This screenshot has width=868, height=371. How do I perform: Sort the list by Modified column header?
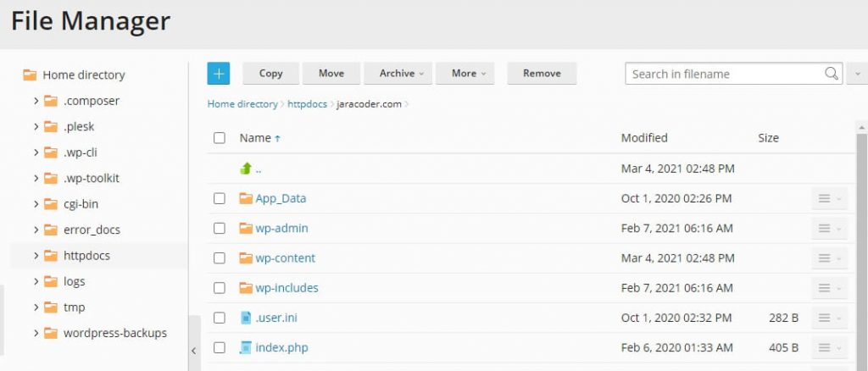click(x=644, y=138)
